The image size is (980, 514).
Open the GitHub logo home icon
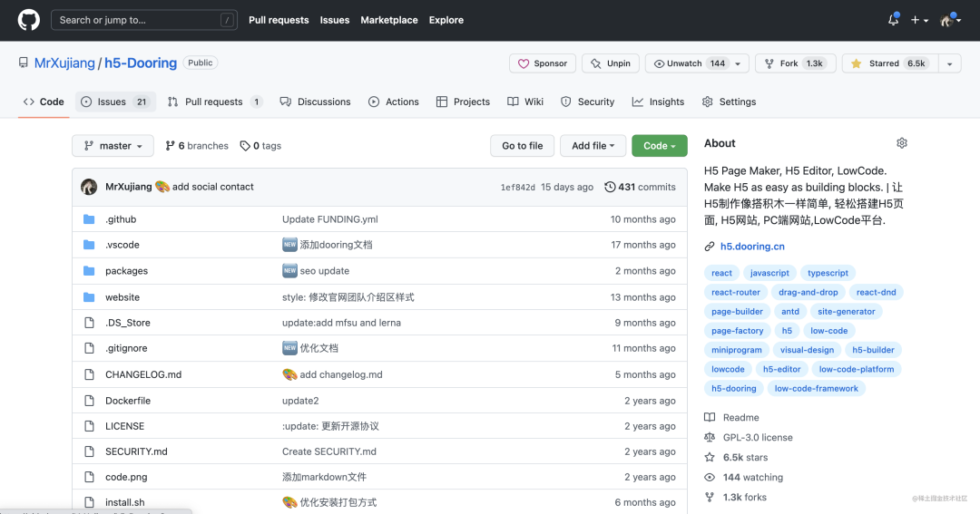[x=29, y=20]
